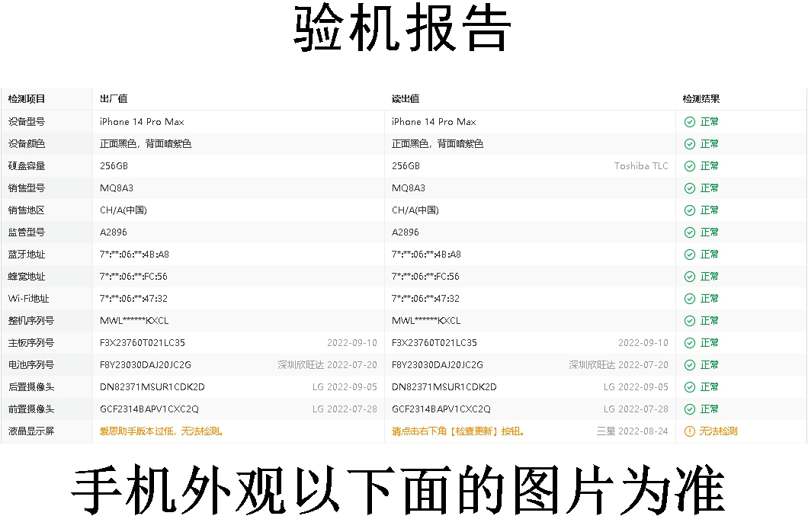The width and height of the screenshot is (808, 532).
Task: Click the 检测结果 column header
Action: click(x=701, y=99)
